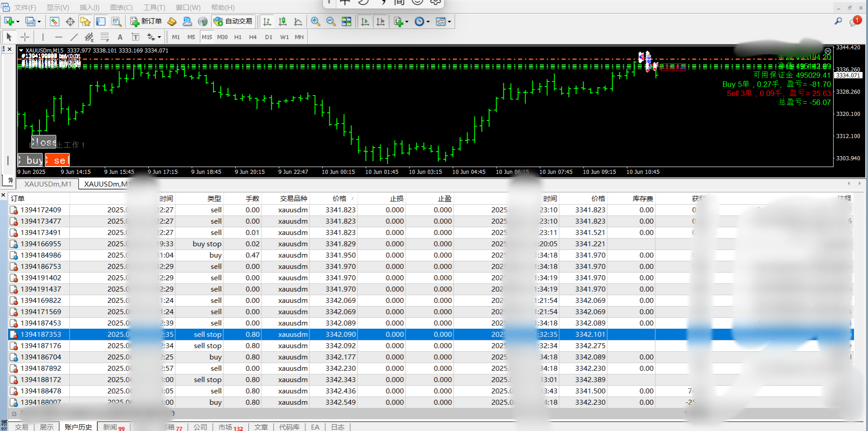
Task: Expand the indicators list dropdown arrow
Action: tap(406, 22)
